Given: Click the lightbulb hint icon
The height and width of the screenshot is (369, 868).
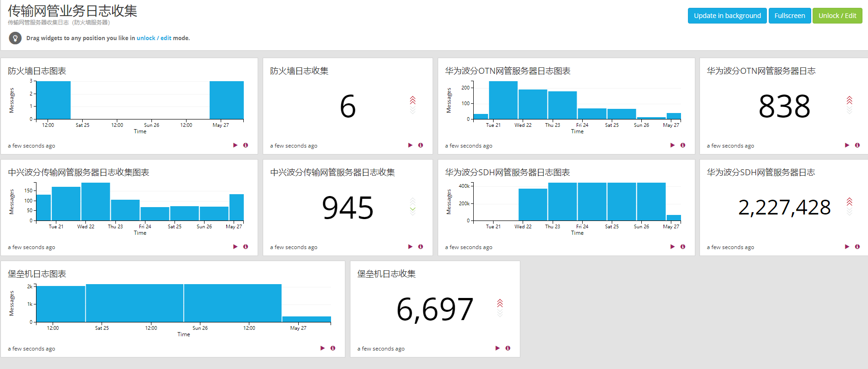Looking at the screenshot, I should [x=15, y=38].
